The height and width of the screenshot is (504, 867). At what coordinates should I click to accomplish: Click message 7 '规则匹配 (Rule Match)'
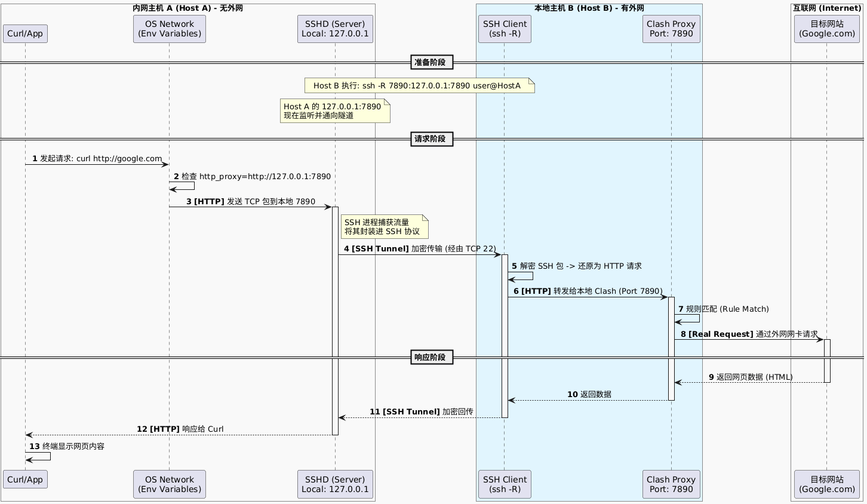(x=723, y=309)
